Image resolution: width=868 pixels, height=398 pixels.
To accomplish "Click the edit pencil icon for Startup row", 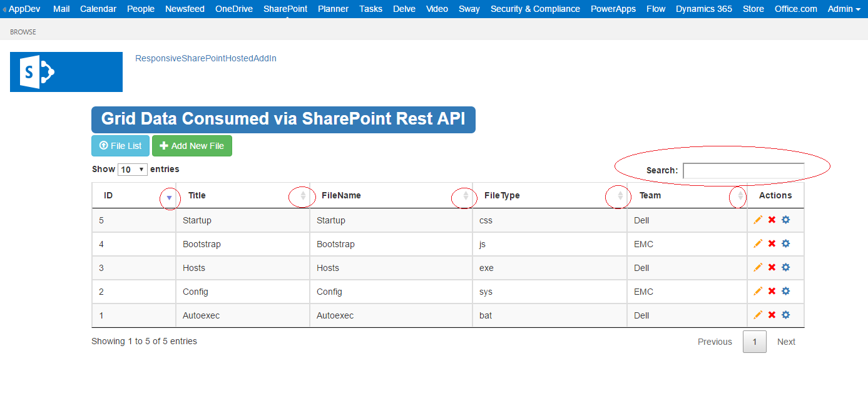I will (758, 220).
